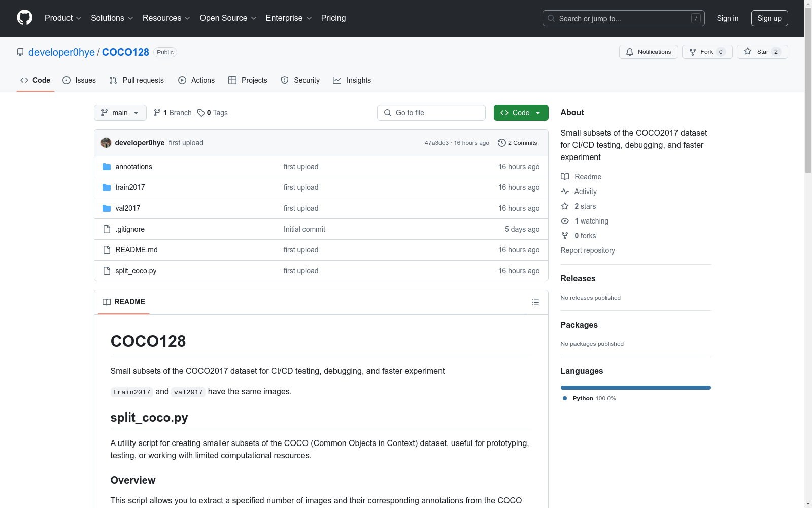Expand the Enterprise menu

(289, 18)
